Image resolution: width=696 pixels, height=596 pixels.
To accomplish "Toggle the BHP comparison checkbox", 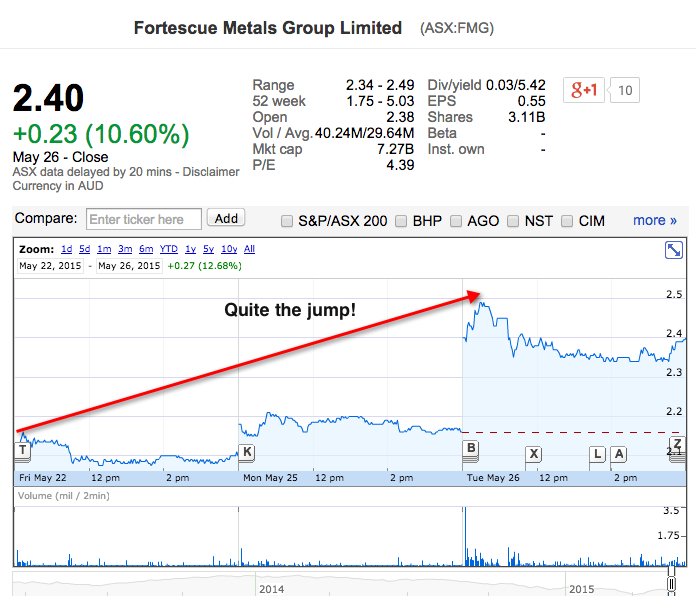I will [403, 220].
